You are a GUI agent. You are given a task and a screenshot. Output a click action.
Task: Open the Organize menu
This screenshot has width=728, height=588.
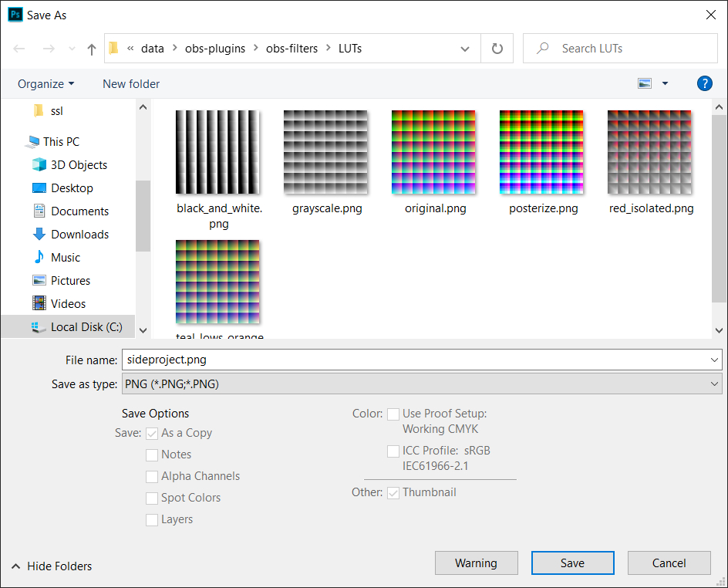click(45, 83)
